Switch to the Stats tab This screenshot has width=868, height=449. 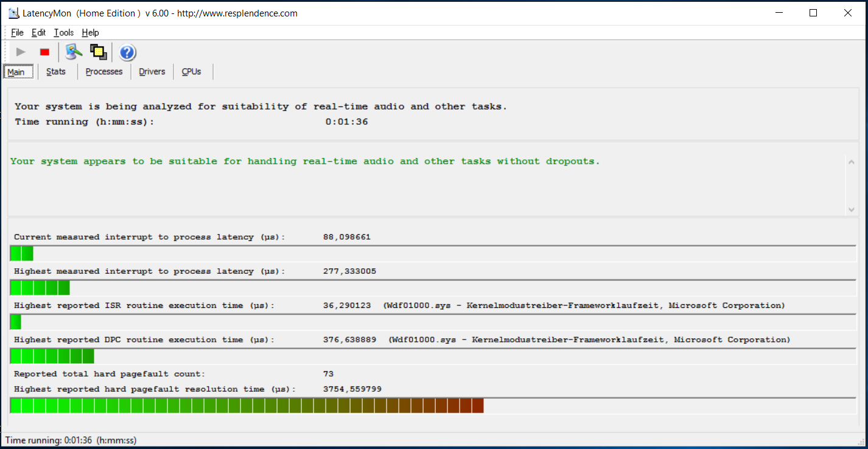56,72
